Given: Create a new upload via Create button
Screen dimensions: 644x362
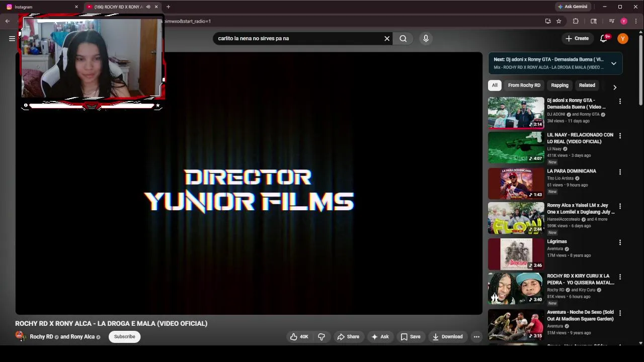Looking at the screenshot, I should (577, 39).
